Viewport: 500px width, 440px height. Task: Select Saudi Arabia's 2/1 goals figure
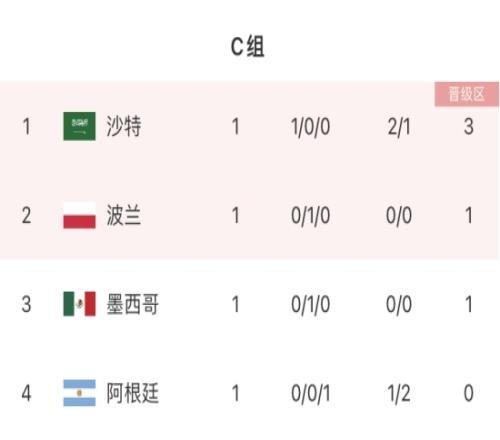(399, 127)
